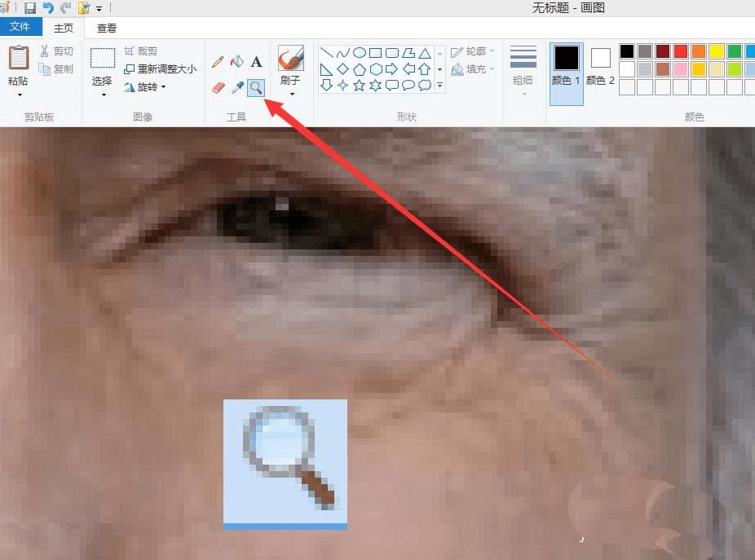
Task: Open the 填充 fill dropdown
Action: [x=473, y=69]
